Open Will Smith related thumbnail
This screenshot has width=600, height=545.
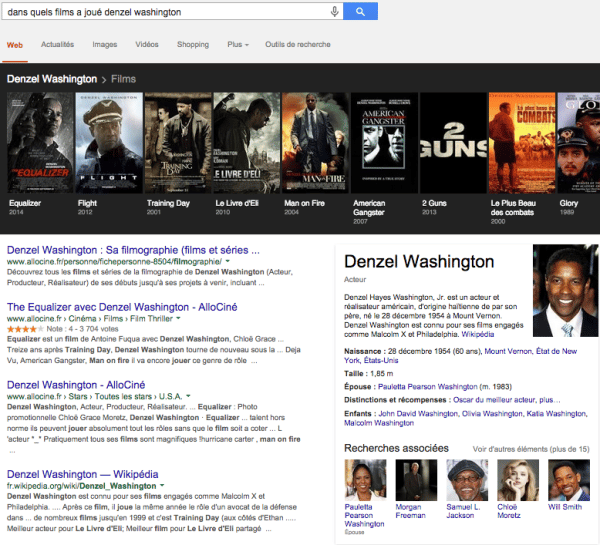click(569, 480)
